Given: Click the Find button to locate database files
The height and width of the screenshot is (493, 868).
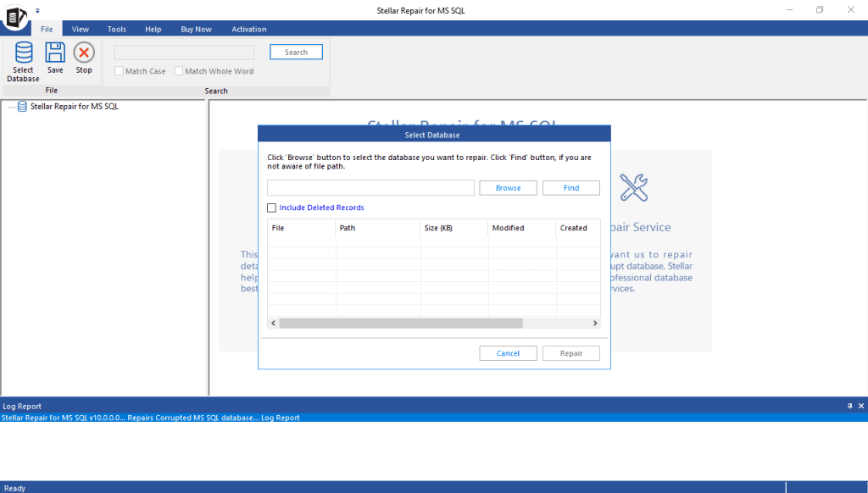Looking at the screenshot, I should 570,187.
